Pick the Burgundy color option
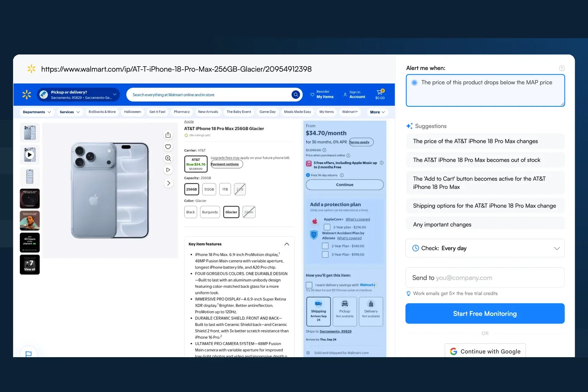 point(210,212)
